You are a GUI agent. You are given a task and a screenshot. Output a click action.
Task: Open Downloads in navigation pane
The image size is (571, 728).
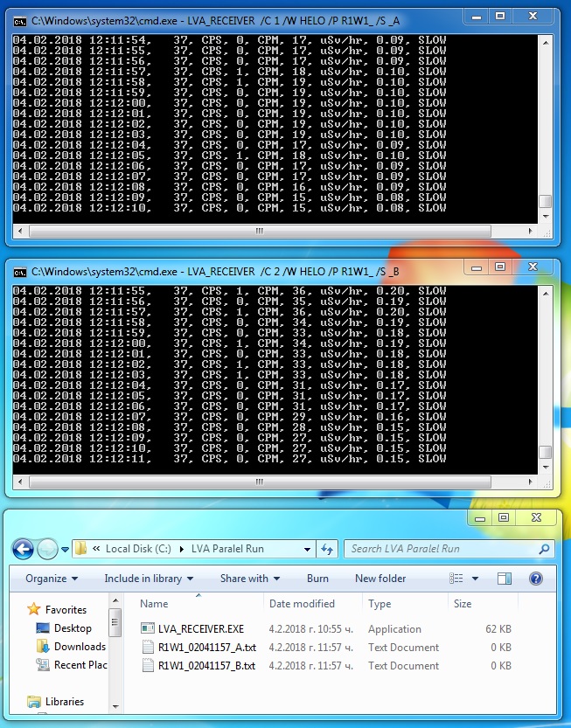(x=80, y=647)
